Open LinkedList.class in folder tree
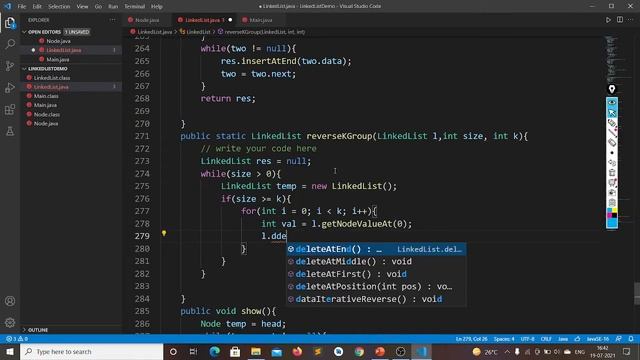This screenshot has width=640, height=360. pos(52,78)
